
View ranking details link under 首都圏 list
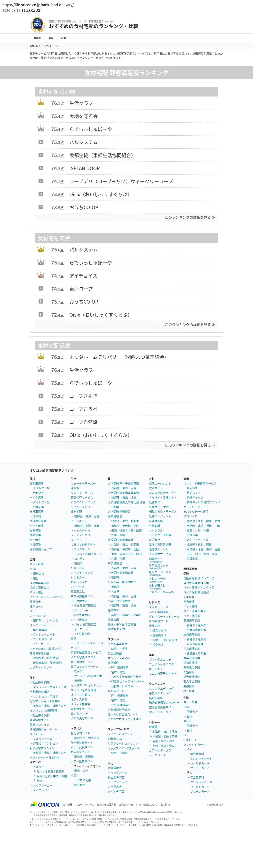tap(190, 217)
